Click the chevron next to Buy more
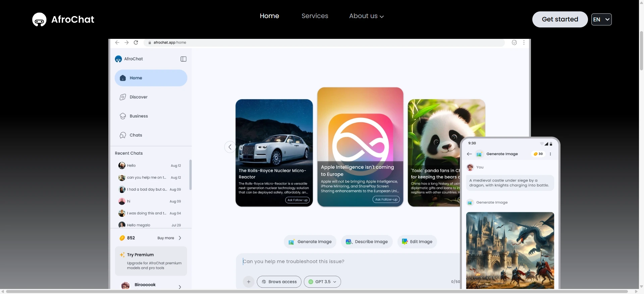Image resolution: width=644 pixels, height=294 pixels. coord(180,238)
